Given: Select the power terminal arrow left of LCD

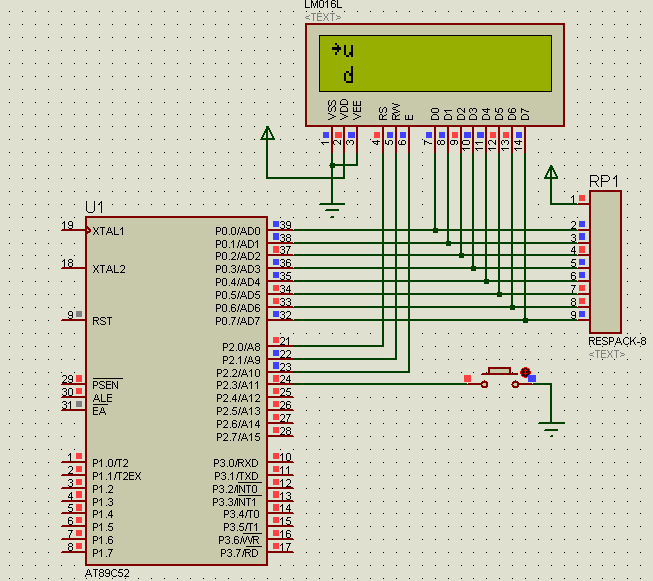Looking at the screenshot, I should tap(267, 136).
